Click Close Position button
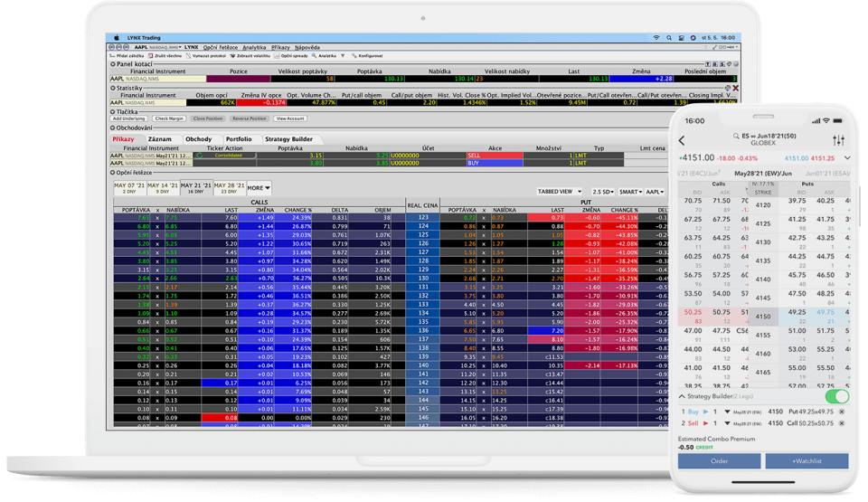 (208, 118)
